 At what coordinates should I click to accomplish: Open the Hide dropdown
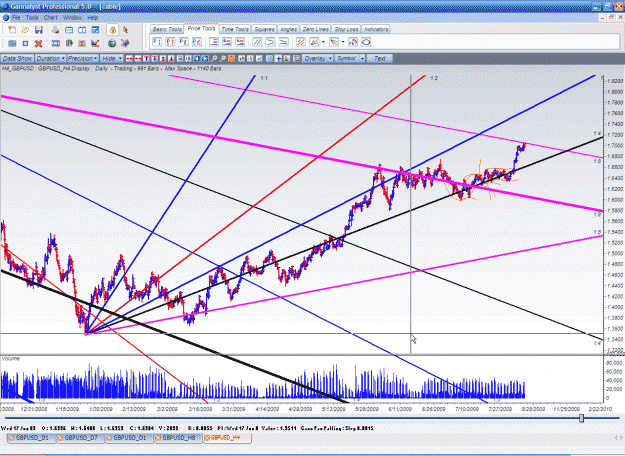pos(112,59)
